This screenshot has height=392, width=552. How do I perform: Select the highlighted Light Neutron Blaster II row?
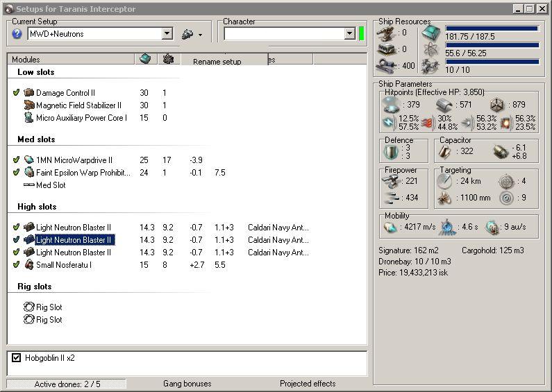click(x=74, y=240)
